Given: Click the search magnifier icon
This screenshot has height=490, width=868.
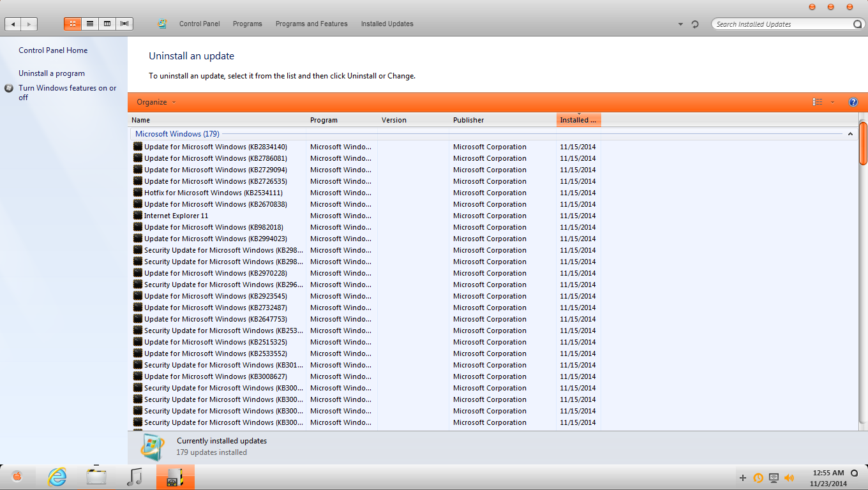Looking at the screenshot, I should [858, 24].
